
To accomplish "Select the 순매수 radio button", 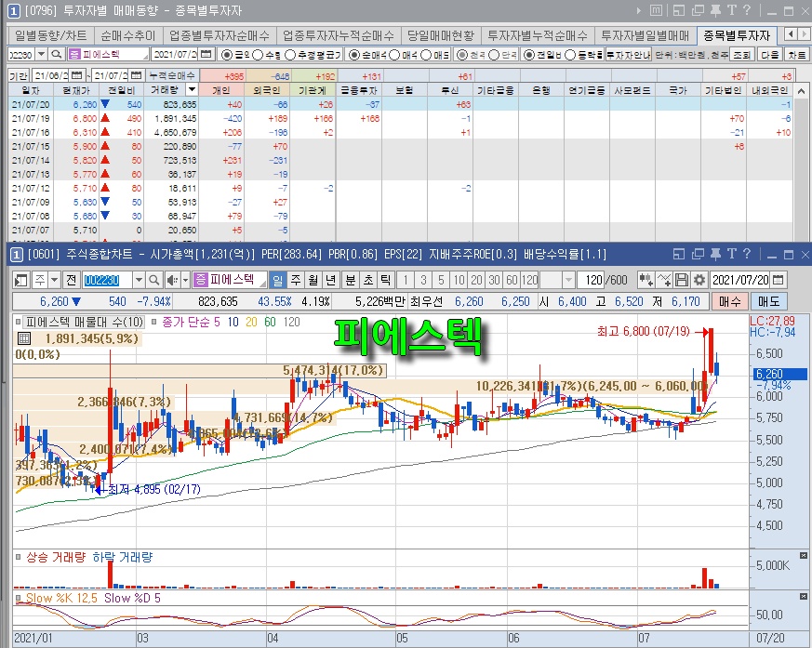I will coord(353,54).
